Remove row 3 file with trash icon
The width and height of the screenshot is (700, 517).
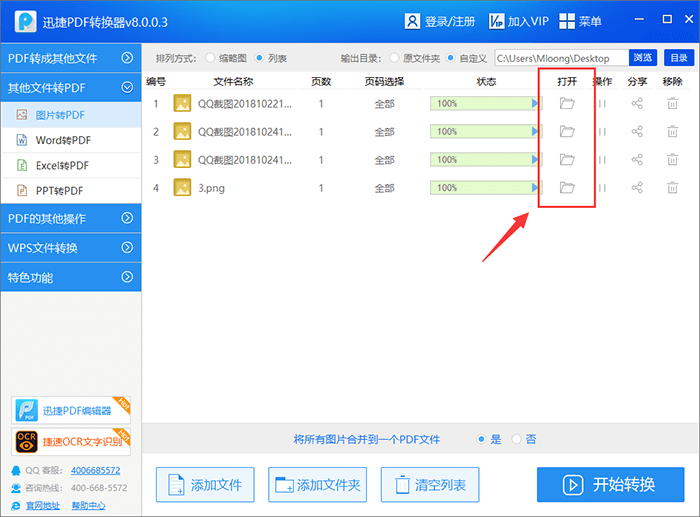[672, 160]
